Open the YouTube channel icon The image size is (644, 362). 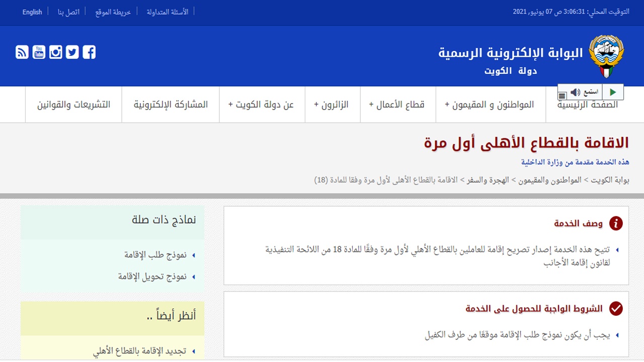39,51
